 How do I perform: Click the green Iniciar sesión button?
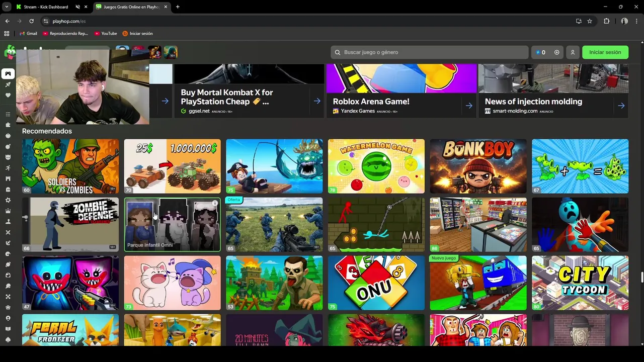click(605, 52)
